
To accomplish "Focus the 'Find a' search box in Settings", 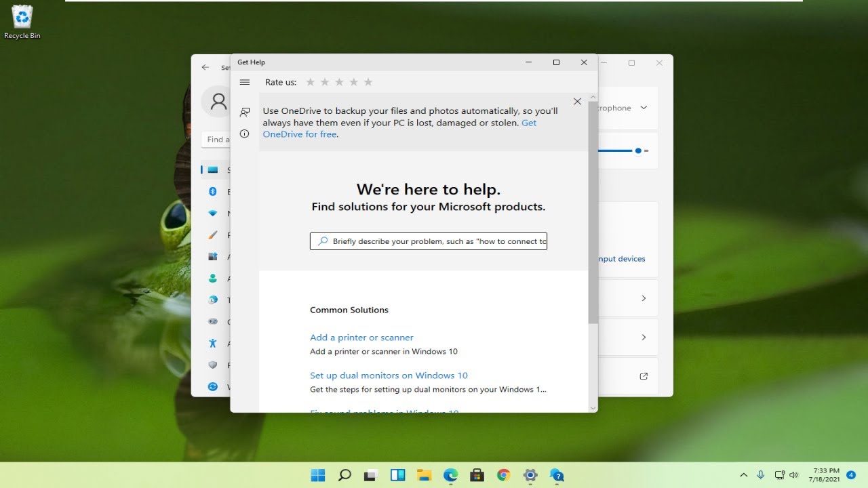I will pyautogui.click(x=216, y=140).
